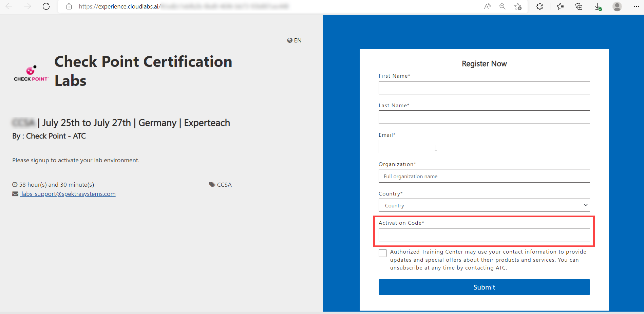
Task: Click the envelope icon beside support email
Action: pos(15,194)
